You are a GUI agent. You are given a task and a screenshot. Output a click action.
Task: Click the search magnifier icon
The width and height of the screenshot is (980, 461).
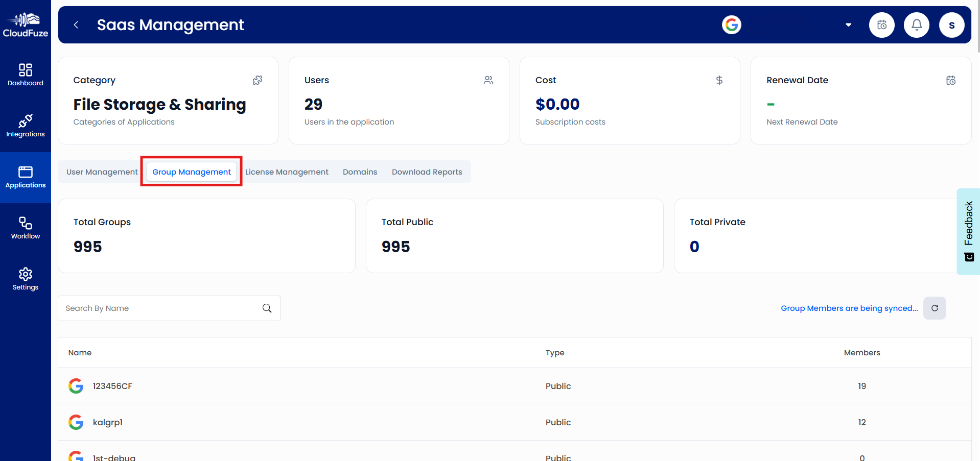[267, 308]
